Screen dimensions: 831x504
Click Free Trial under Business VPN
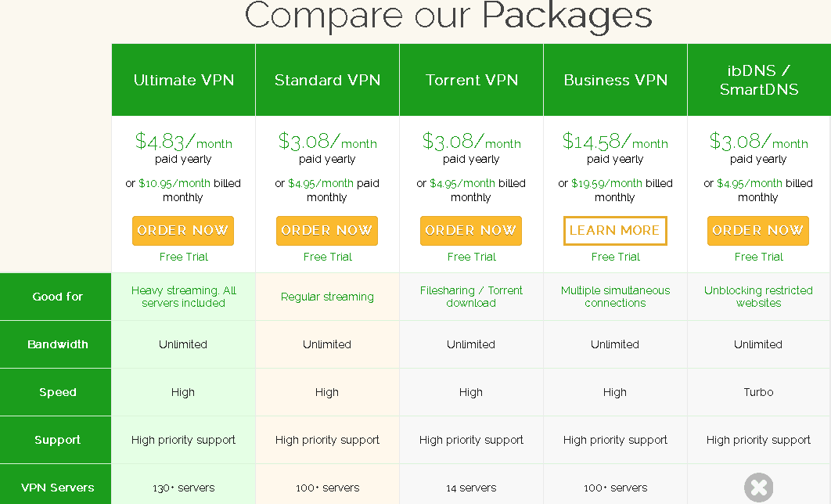click(615, 257)
